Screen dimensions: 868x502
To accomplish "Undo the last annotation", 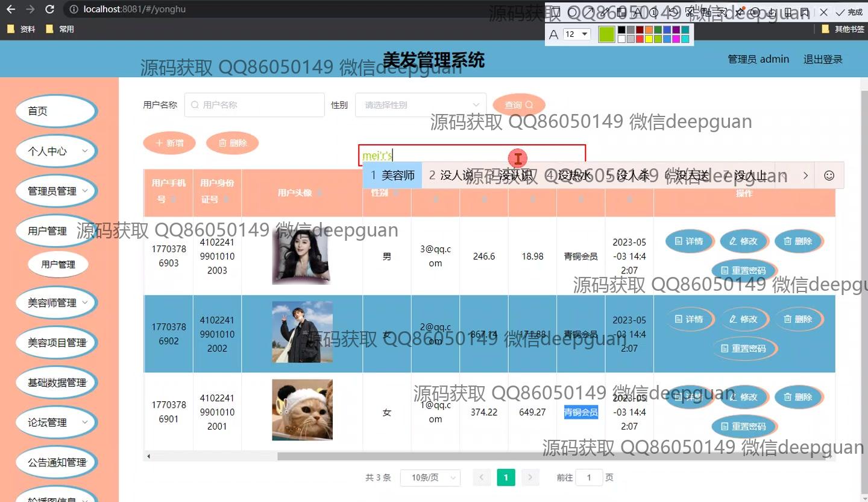I will (672, 12).
